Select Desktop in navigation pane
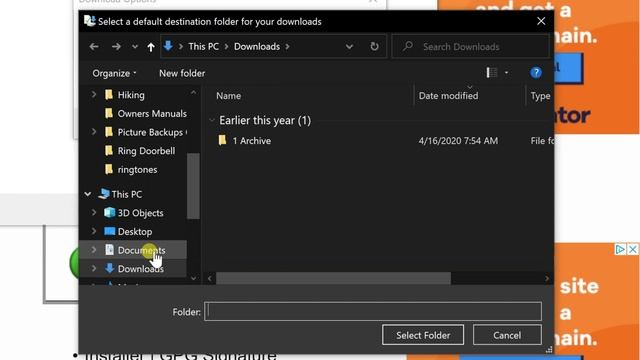Viewport: 640px width, 360px height. (x=135, y=232)
